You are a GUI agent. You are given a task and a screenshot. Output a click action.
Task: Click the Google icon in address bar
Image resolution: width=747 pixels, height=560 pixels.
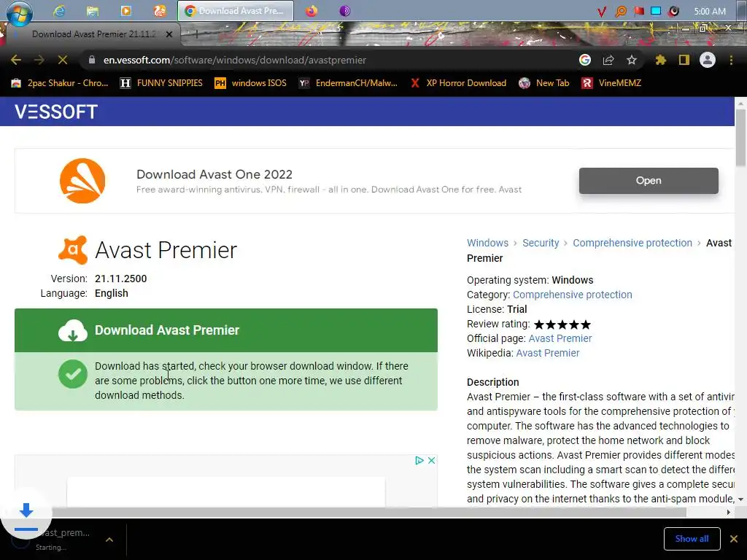[x=585, y=60]
